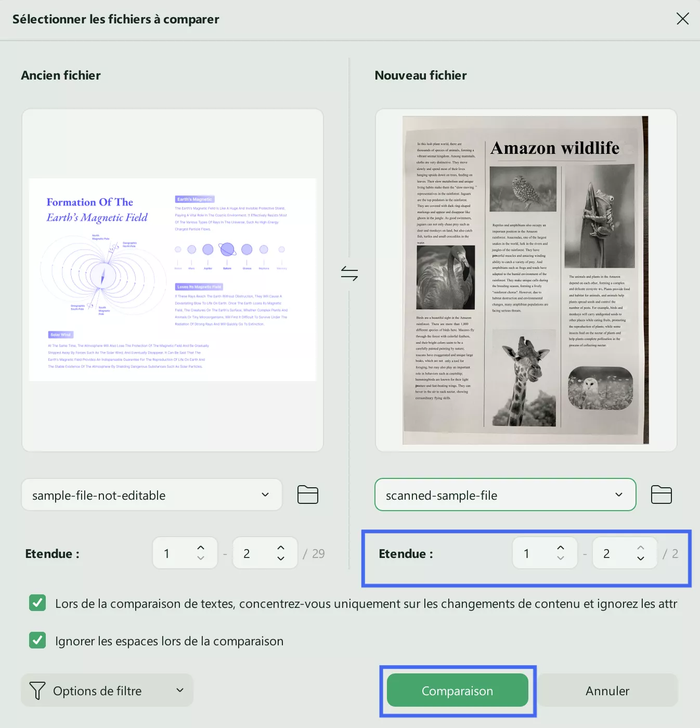Screen dimensions: 700x728
Task: Toggle the content-only text comparison checkbox
Action: 37,603
